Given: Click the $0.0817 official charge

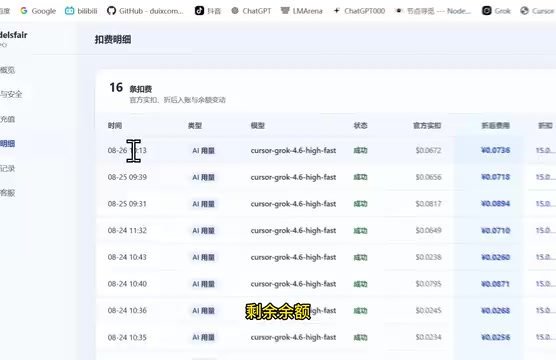Looking at the screenshot, I should click(x=428, y=204).
